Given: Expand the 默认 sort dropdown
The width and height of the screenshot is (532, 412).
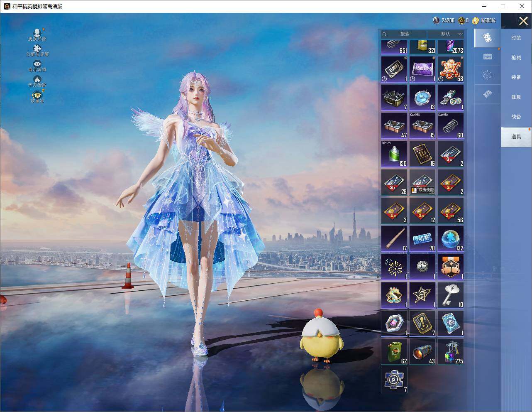Looking at the screenshot, I should pyautogui.click(x=446, y=34).
